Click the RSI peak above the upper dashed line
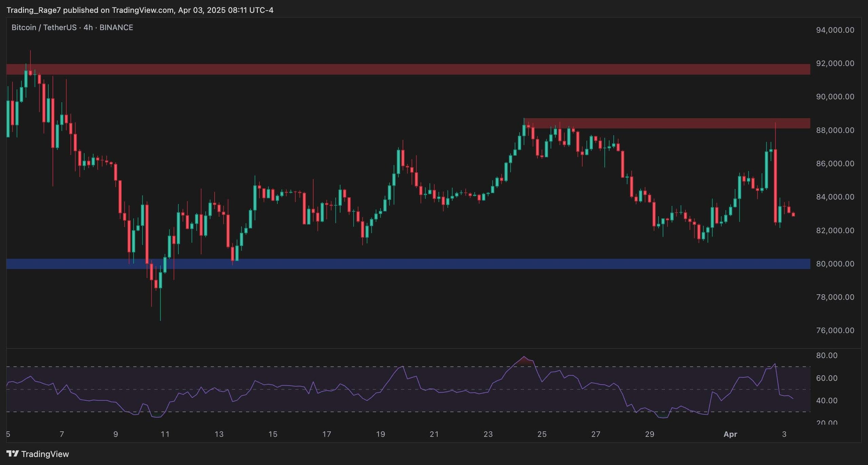 (524, 357)
